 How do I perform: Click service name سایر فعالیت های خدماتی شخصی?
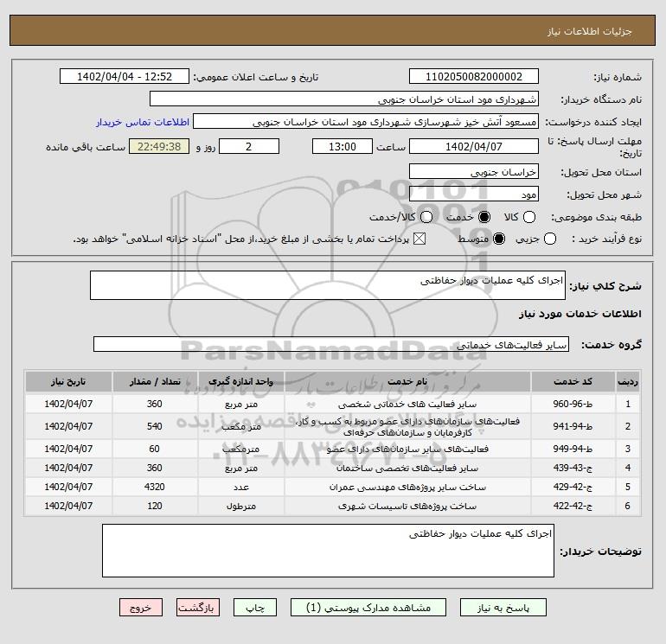click(x=407, y=405)
